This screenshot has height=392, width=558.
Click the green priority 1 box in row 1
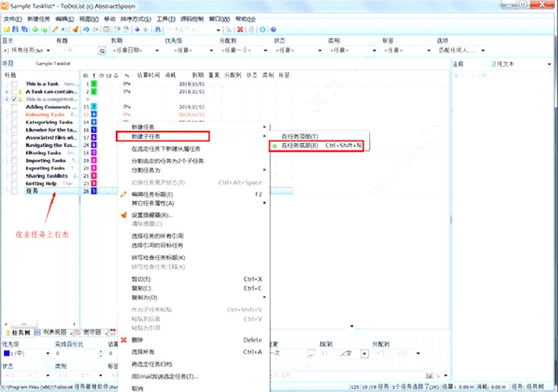pyautogui.click(x=94, y=84)
